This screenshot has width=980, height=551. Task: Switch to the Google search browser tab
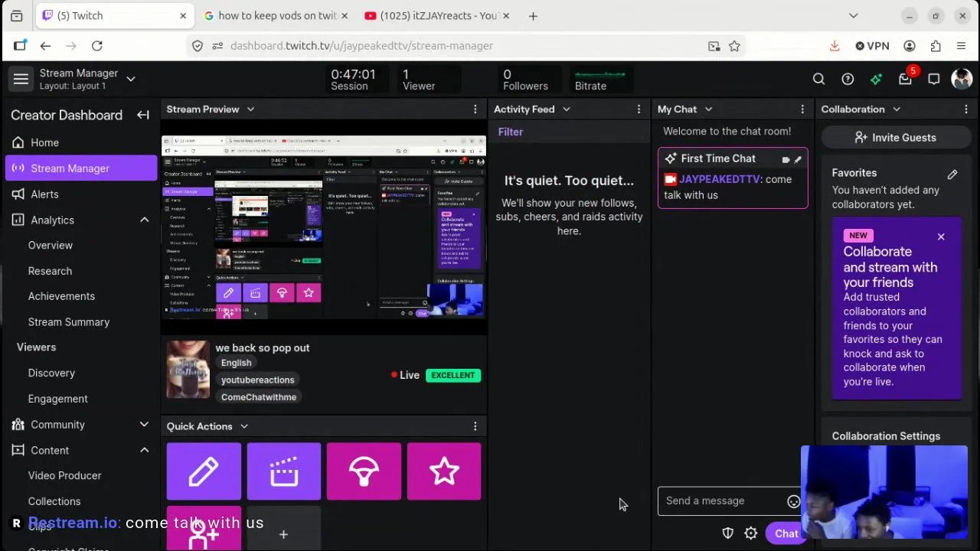pos(276,15)
